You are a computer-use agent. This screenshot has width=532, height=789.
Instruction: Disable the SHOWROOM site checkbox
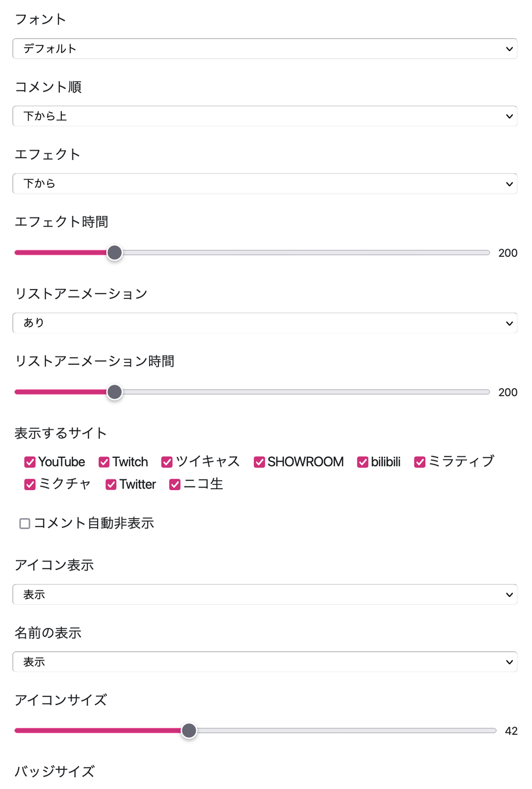pos(259,462)
